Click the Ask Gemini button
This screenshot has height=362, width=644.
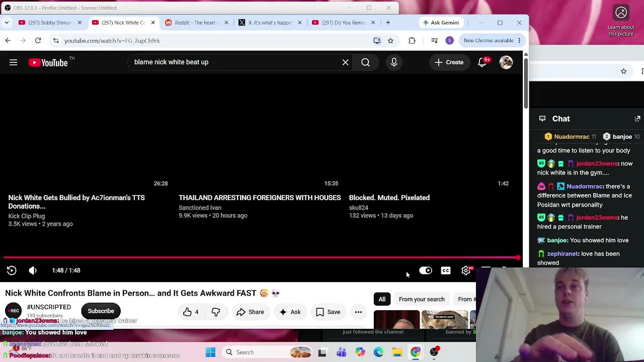(441, 23)
